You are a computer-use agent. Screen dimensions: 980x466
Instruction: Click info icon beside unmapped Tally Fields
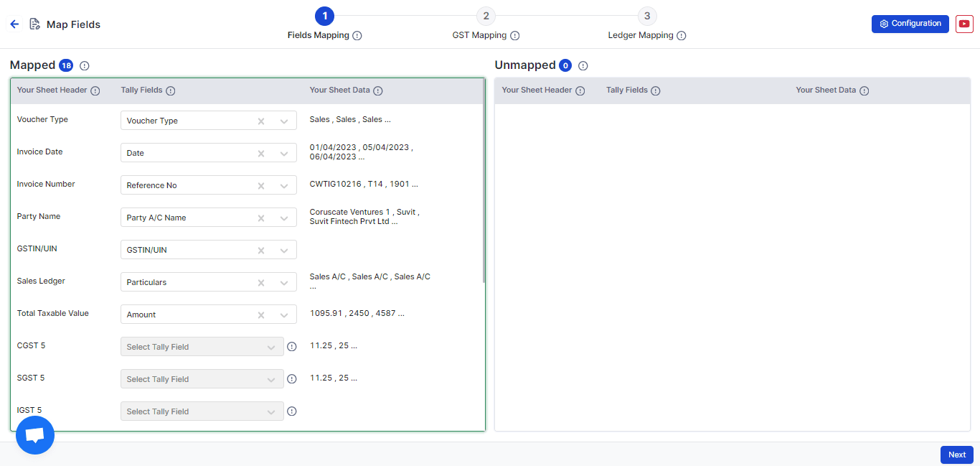pos(656,91)
